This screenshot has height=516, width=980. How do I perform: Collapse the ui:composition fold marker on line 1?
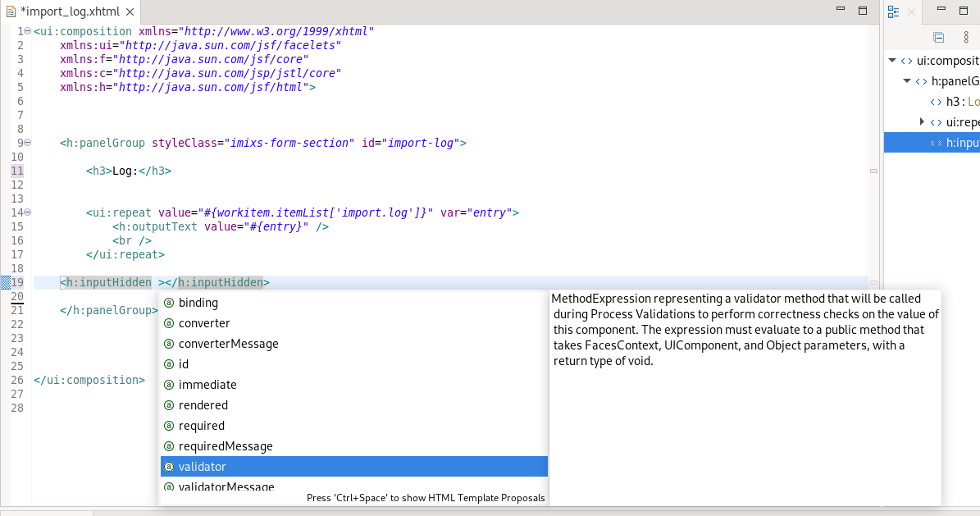pyautogui.click(x=25, y=30)
